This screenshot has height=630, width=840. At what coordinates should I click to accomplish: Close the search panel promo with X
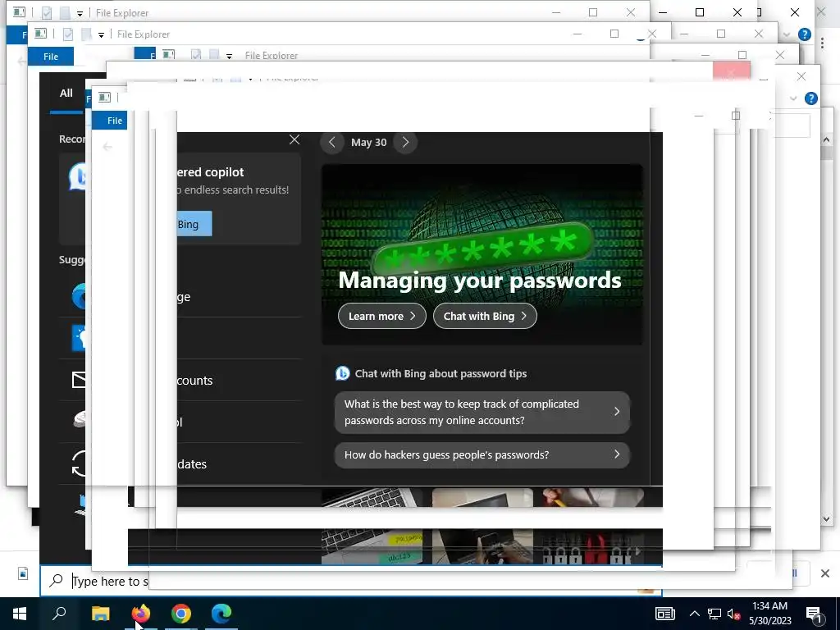point(294,139)
